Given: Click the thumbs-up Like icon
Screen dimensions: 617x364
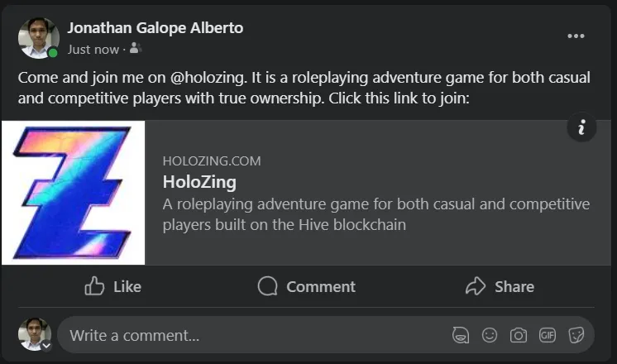Looking at the screenshot, I should click(x=94, y=286).
